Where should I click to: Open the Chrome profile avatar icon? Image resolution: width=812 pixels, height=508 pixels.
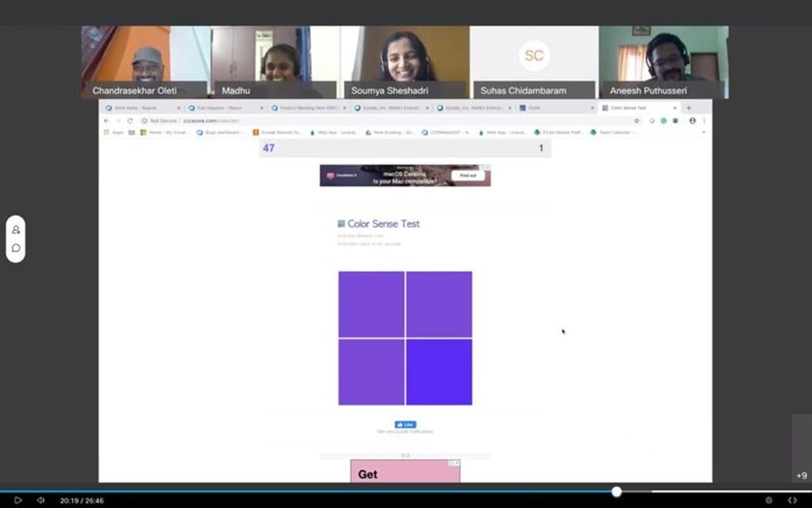click(692, 121)
